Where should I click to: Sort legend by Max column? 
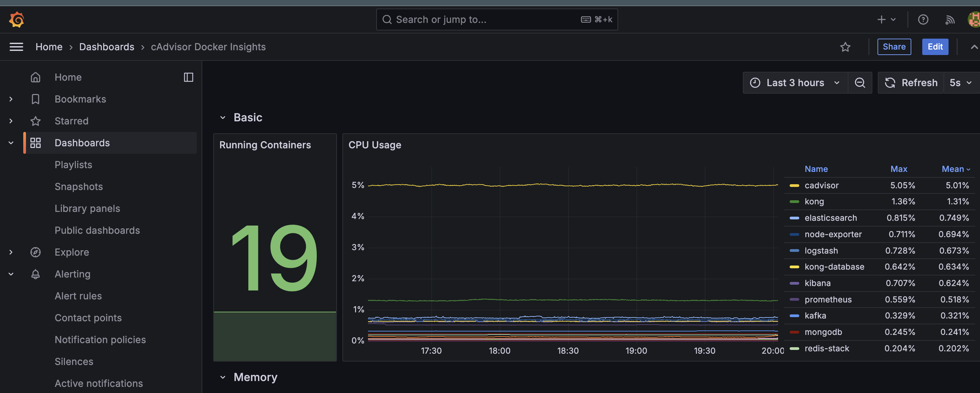899,169
